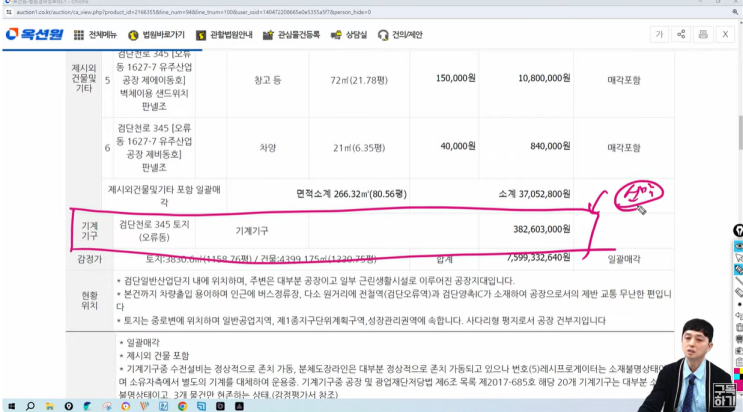Click the 40,000원 unit price cell
The width and height of the screenshot is (743, 412).
pyautogui.click(x=458, y=146)
